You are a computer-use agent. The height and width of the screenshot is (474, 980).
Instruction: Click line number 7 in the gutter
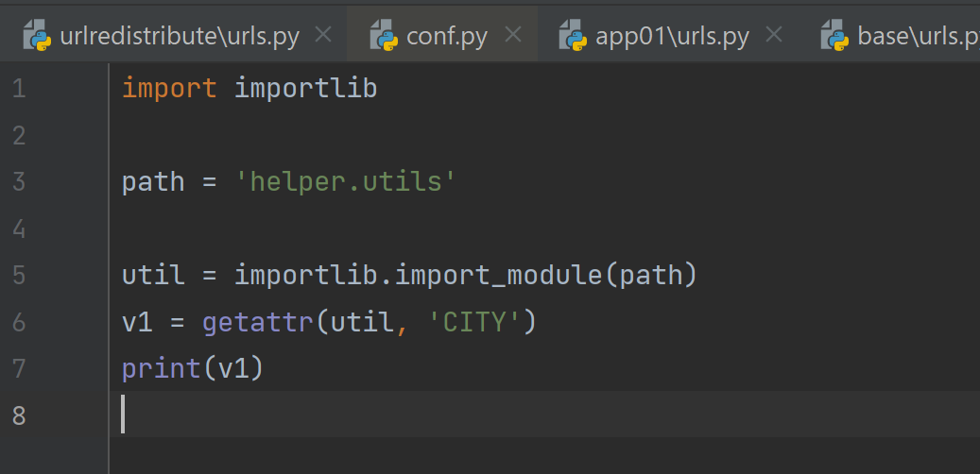tap(20, 368)
